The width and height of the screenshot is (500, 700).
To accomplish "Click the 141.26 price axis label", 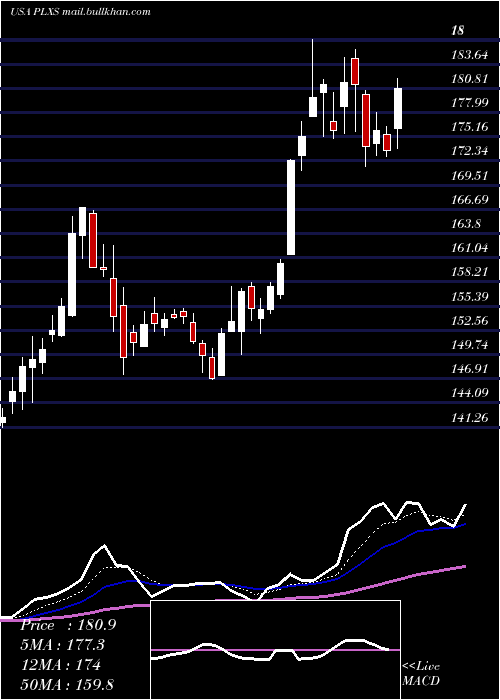I will click(x=469, y=418).
